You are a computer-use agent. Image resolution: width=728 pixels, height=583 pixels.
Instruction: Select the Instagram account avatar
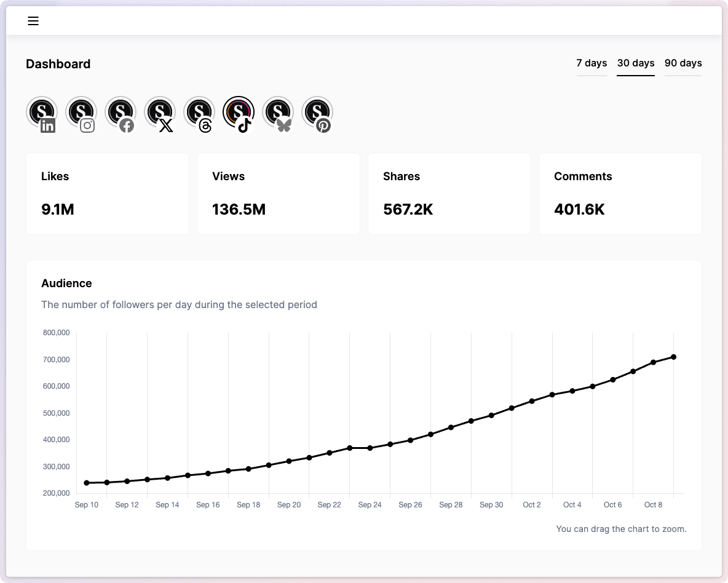point(81,113)
